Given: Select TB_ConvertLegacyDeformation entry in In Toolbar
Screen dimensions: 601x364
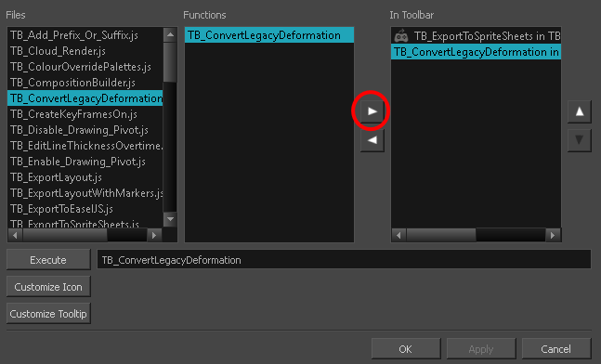Looking at the screenshot, I should (x=476, y=52).
